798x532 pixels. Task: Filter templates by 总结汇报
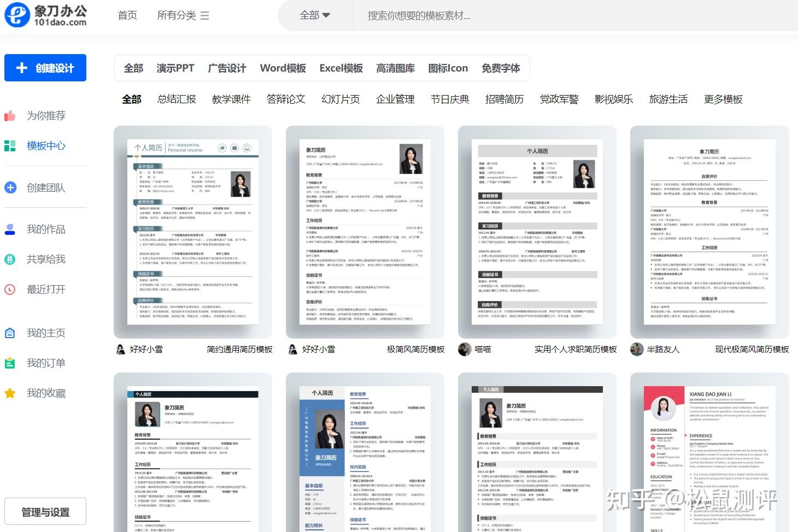coord(177,99)
